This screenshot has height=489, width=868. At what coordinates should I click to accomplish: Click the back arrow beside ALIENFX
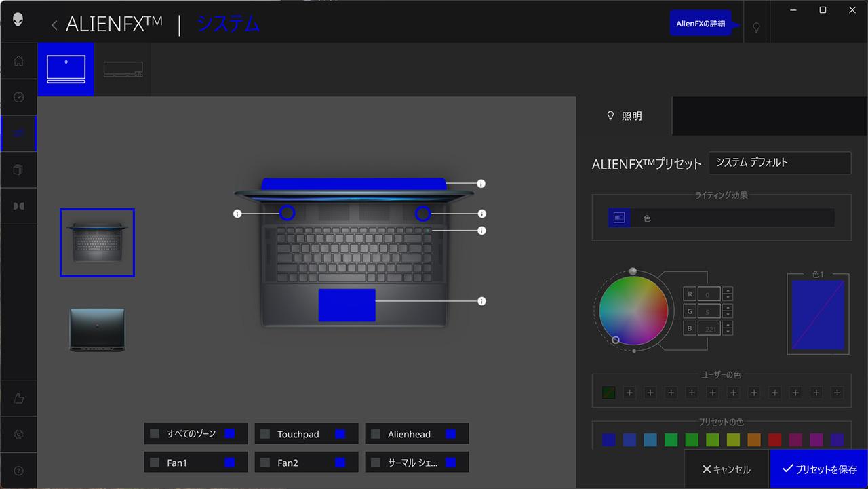coord(54,25)
